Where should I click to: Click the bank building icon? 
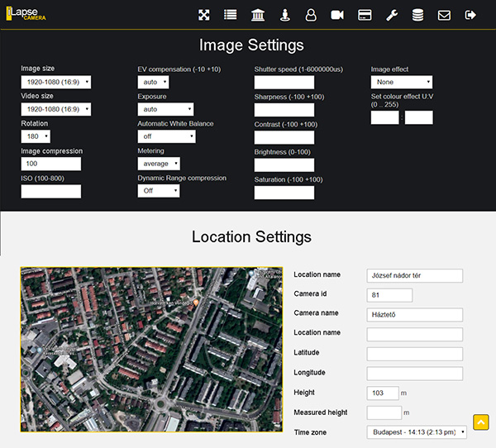(x=258, y=15)
